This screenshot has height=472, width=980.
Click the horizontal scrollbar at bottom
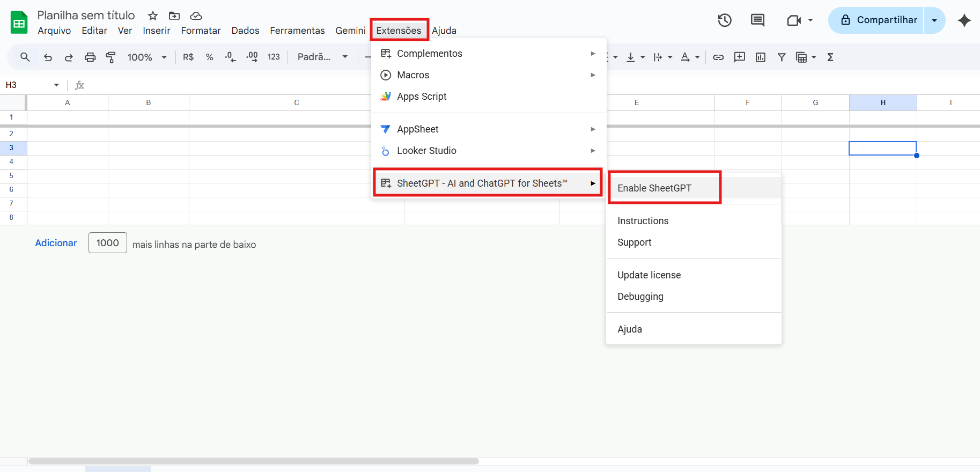coord(253,461)
